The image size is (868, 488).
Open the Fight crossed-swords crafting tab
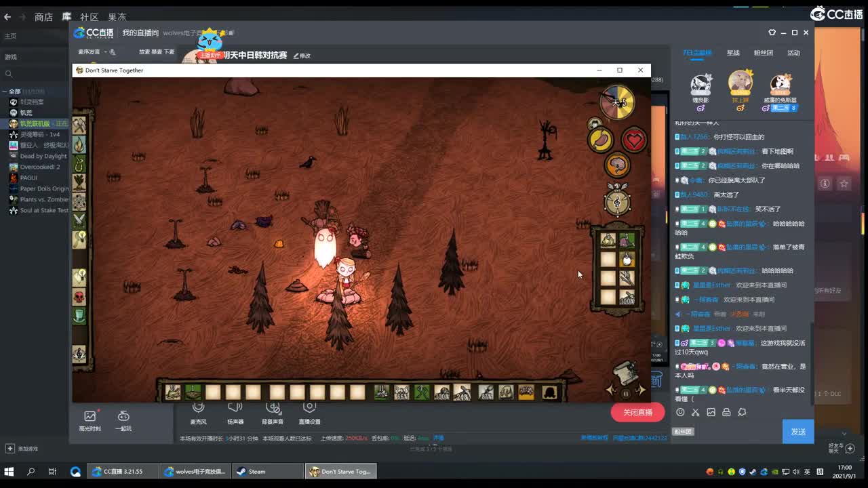79,220
